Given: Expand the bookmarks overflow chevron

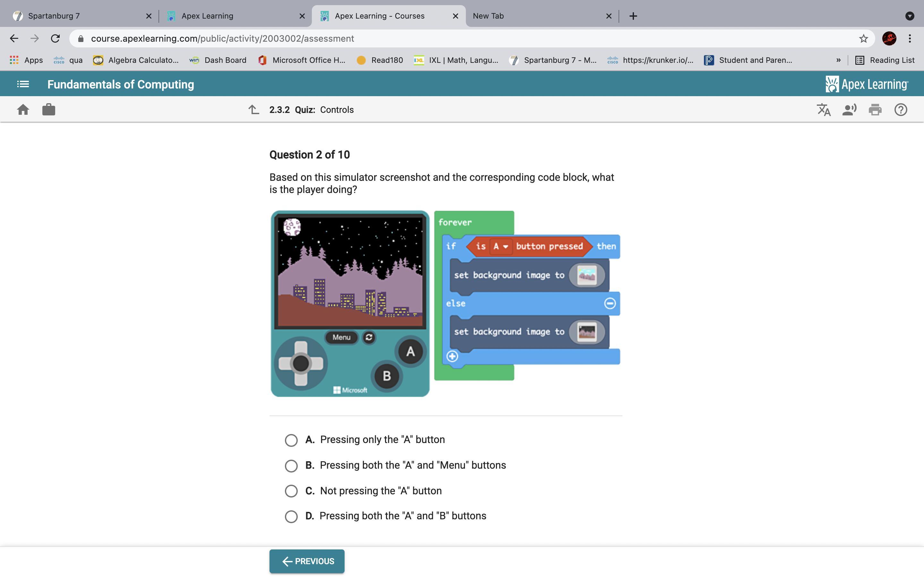Looking at the screenshot, I should point(838,60).
